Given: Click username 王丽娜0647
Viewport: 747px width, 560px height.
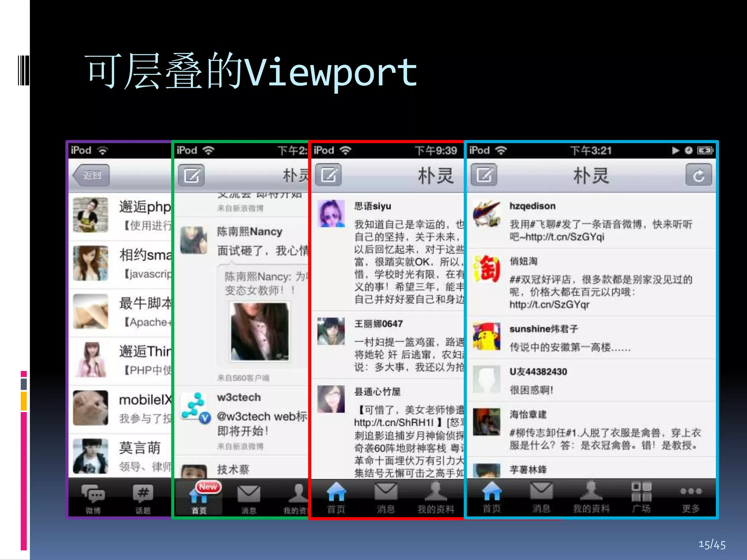Looking at the screenshot, I should (x=379, y=324).
